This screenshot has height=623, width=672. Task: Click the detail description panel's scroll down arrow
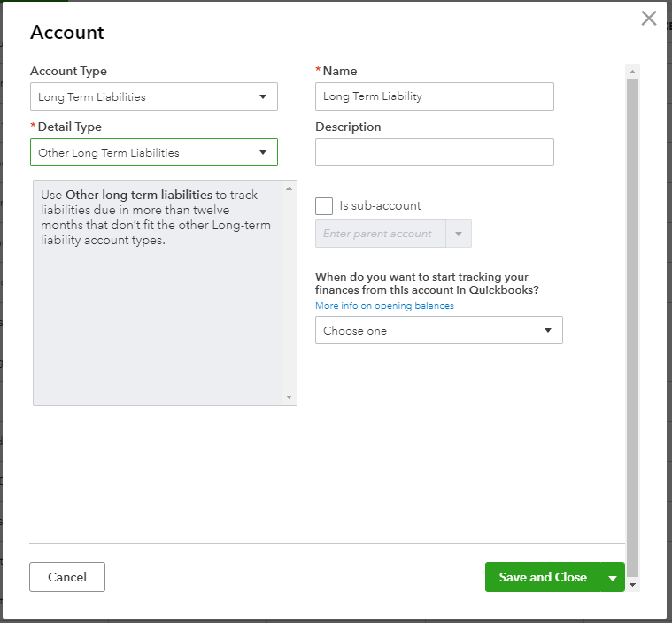pyautogui.click(x=289, y=397)
